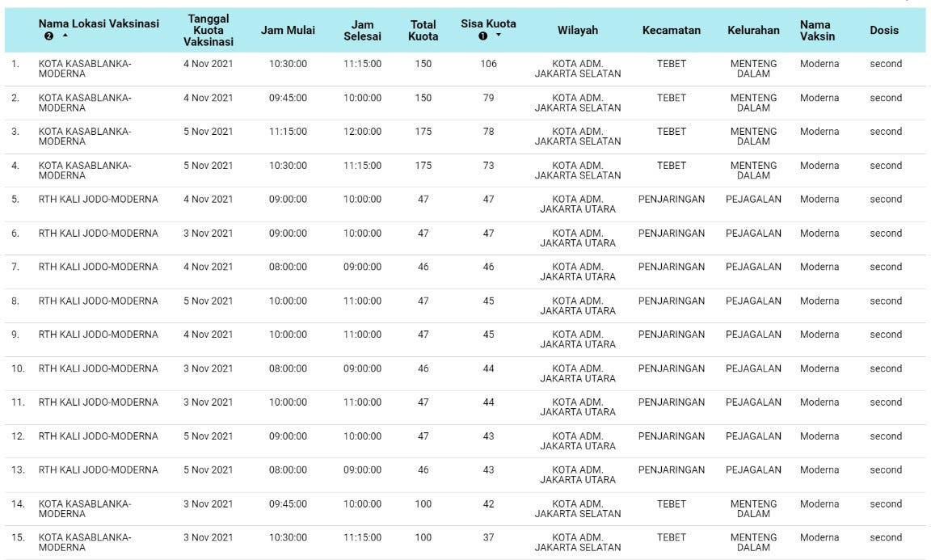This screenshot has width=931, height=560.
Task: Click the sort-order badge 2 under Nama Lokasi Vaksinasi
Action: click(48, 36)
